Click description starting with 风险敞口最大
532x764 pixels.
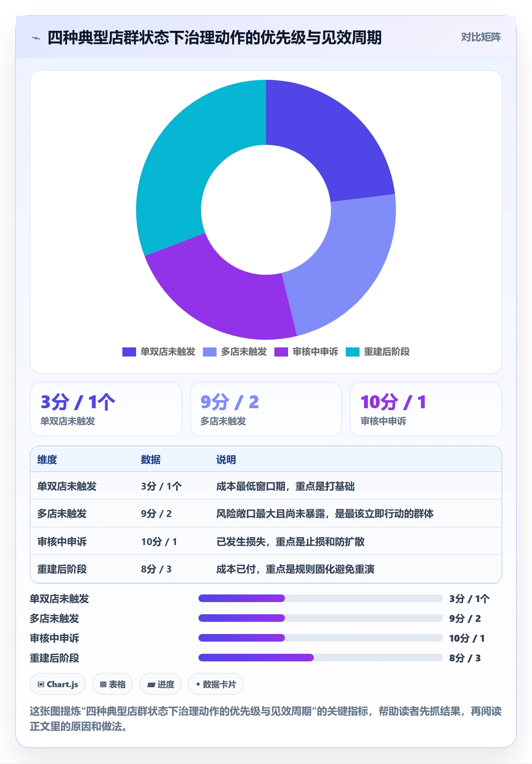tap(325, 514)
